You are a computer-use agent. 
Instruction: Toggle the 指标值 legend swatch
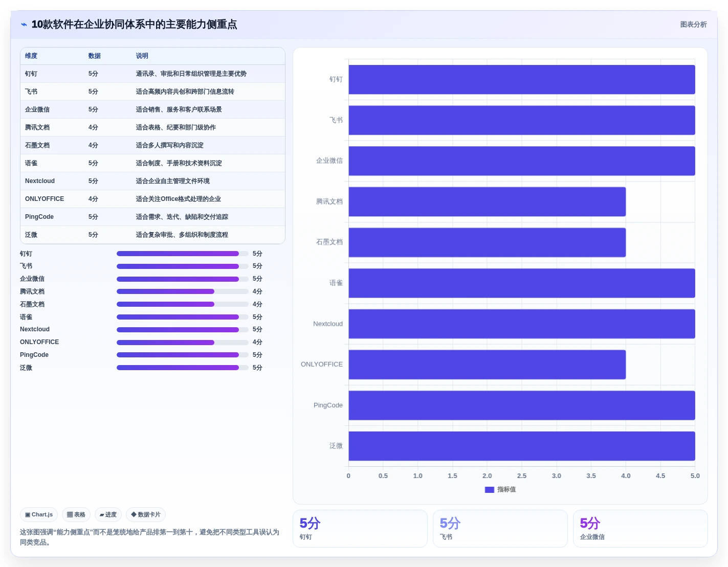point(490,490)
